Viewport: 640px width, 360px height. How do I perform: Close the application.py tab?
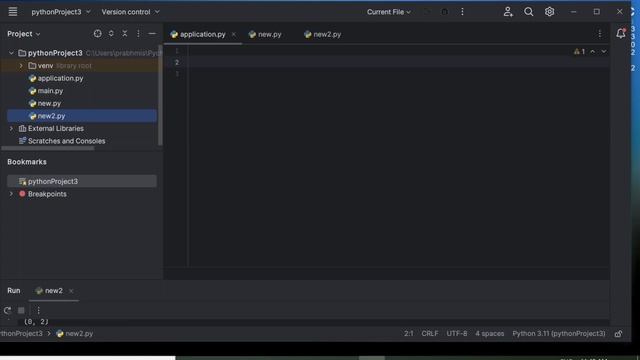233,34
